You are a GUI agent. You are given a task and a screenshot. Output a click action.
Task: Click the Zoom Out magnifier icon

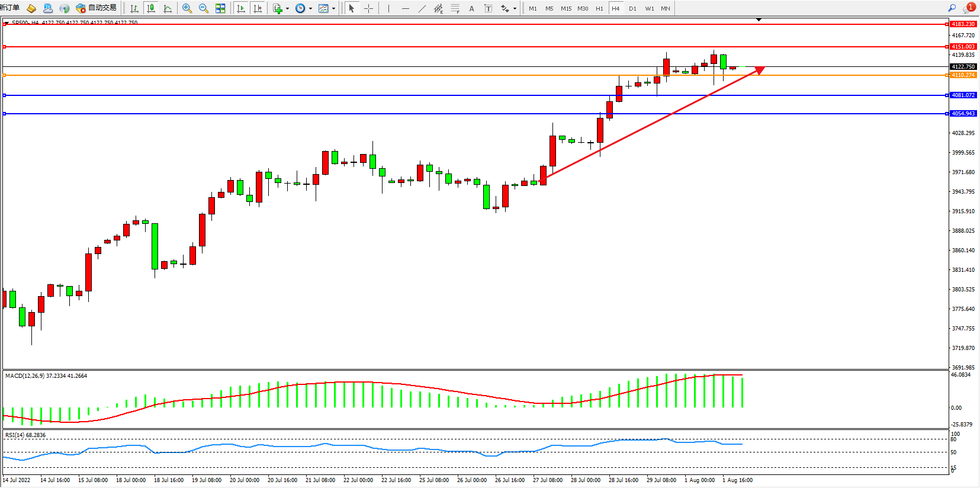(x=204, y=8)
